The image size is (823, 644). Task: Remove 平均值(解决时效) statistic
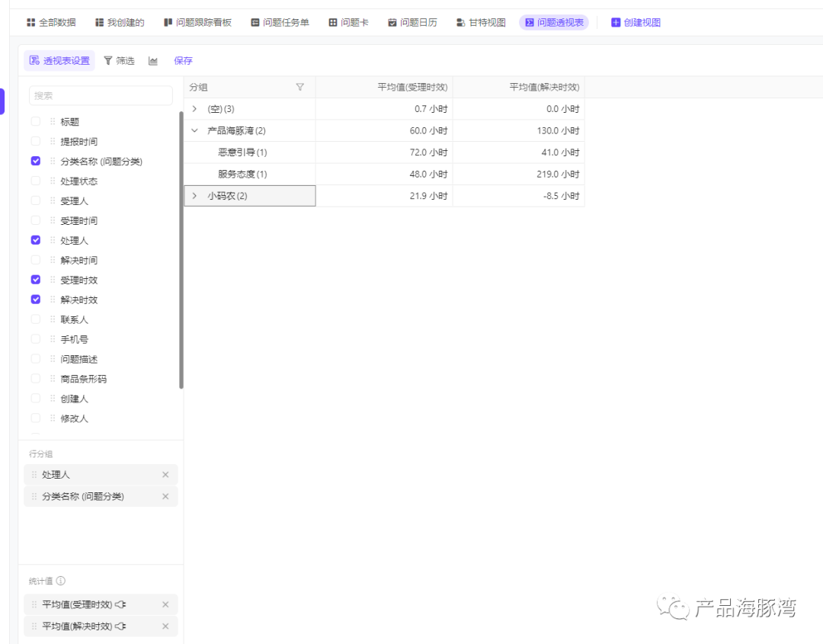pyautogui.click(x=165, y=626)
